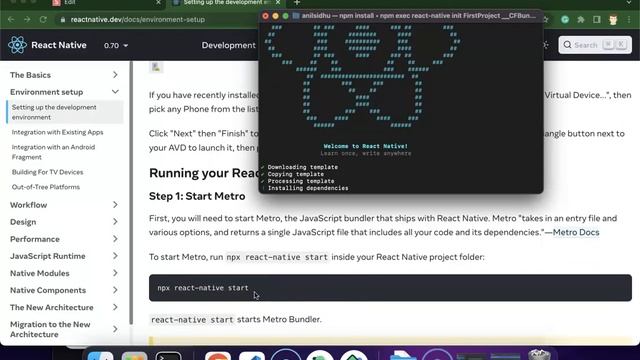Open the browser extensions puzzle icon
The height and width of the screenshot is (360, 640).
[581, 19]
